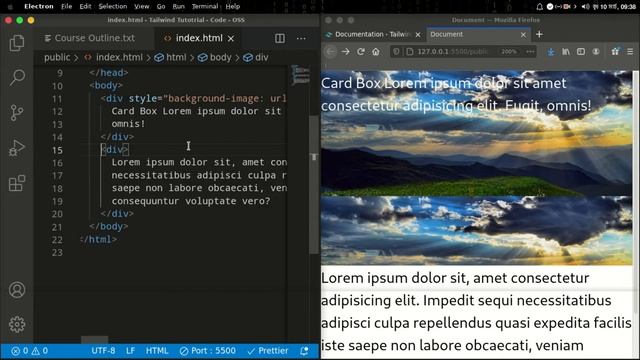Open the Electron application menu
The width and height of the screenshot is (640, 360).
[x=39, y=7]
